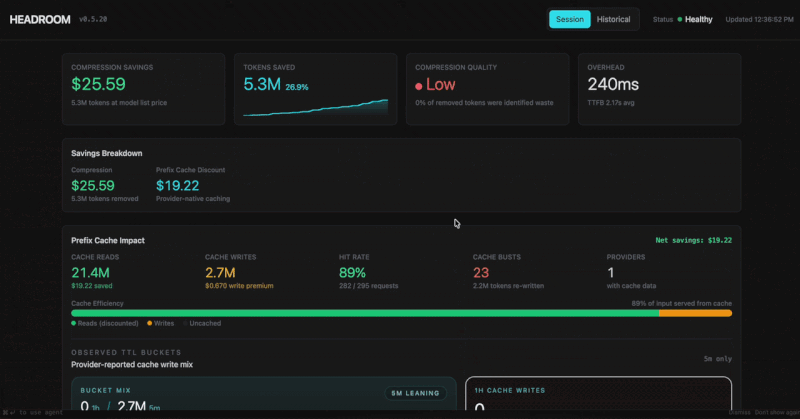This screenshot has width=800, height=419.
Task: Click the 2.2M tokens re-written text
Action: 508,286
